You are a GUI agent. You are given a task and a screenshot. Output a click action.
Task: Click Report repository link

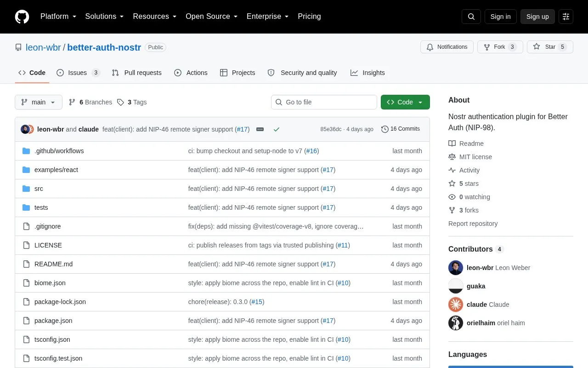point(473,224)
